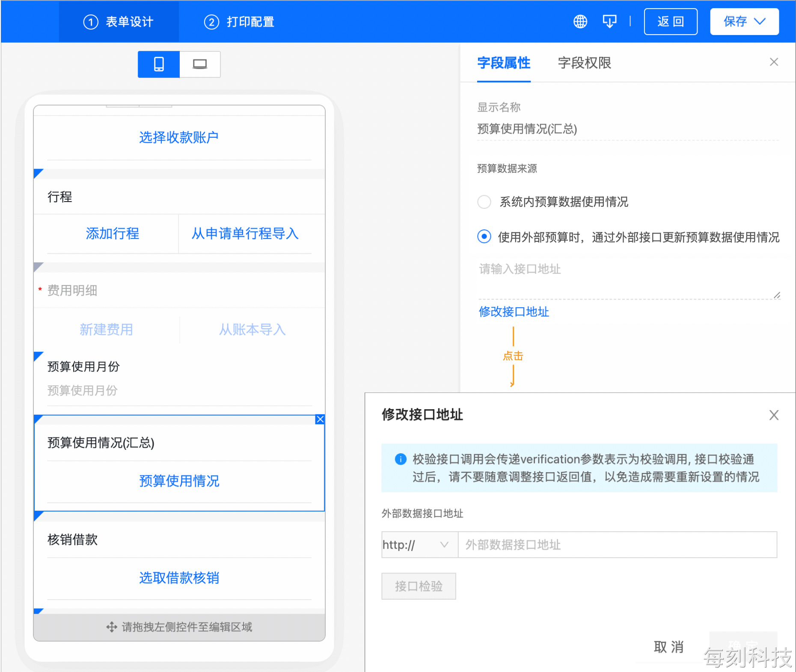Click 选取借款核销 link
Screen dimensions: 796x672
179,578
